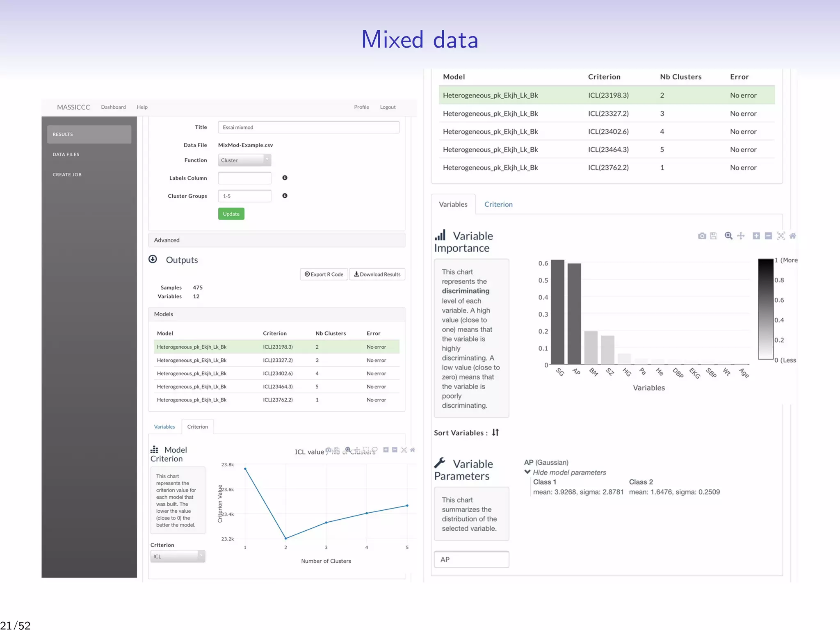Click the circled download arrow next to Outputs
Screen dimensions: 840x630
pos(153,259)
